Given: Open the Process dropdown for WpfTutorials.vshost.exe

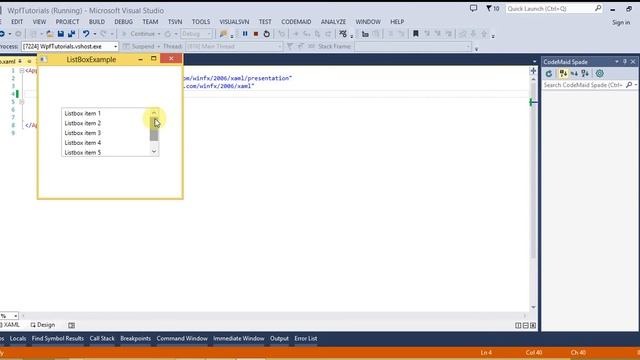Looking at the screenshot, I should coord(115,47).
